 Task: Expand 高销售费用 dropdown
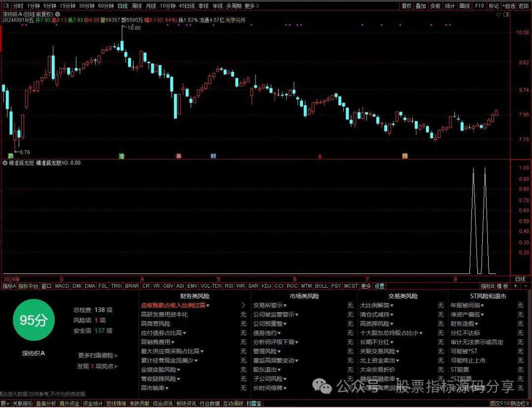[x=158, y=342]
